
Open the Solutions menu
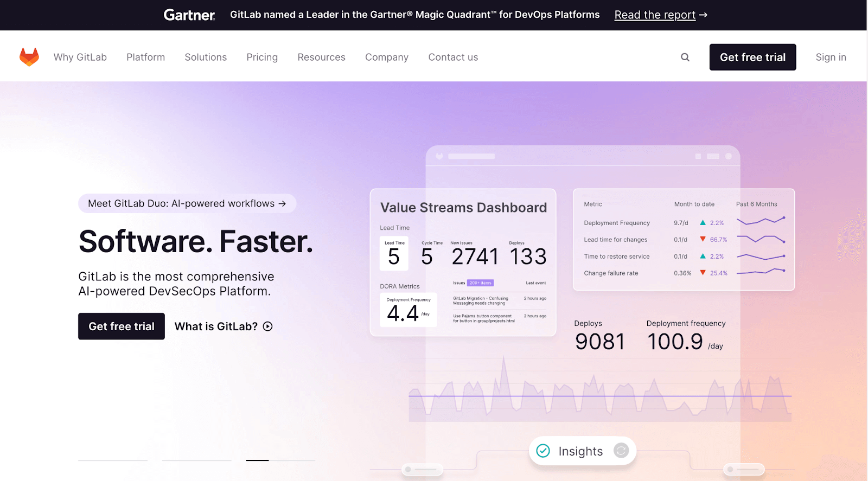[206, 57]
